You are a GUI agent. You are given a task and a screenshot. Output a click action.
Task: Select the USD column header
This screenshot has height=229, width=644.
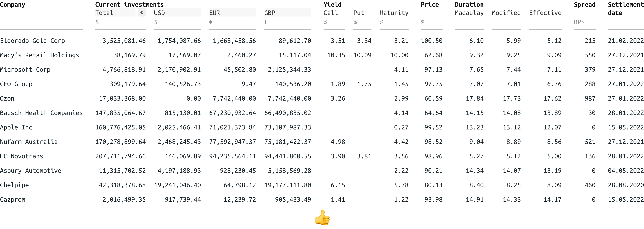(x=177, y=13)
